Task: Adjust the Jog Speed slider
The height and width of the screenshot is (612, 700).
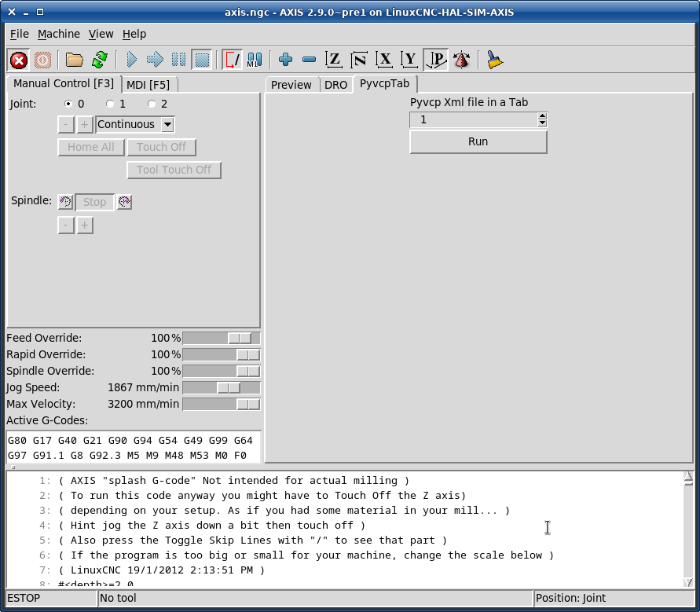Action: pos(222,388)
